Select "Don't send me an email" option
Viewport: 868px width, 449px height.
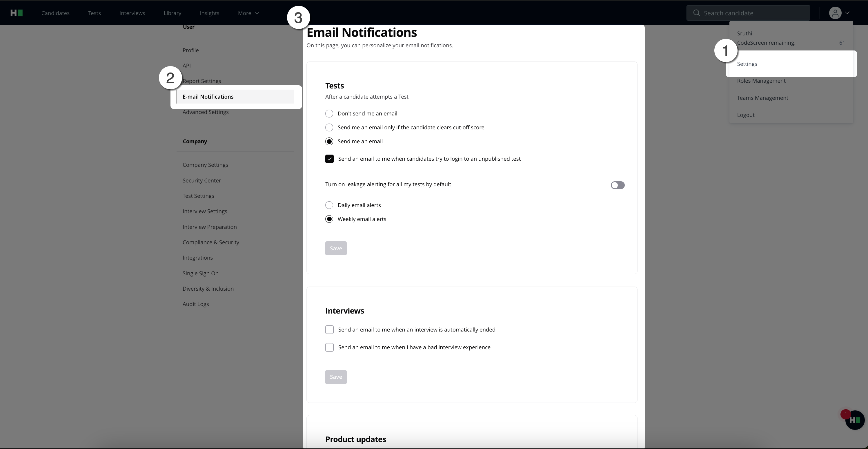329,114
